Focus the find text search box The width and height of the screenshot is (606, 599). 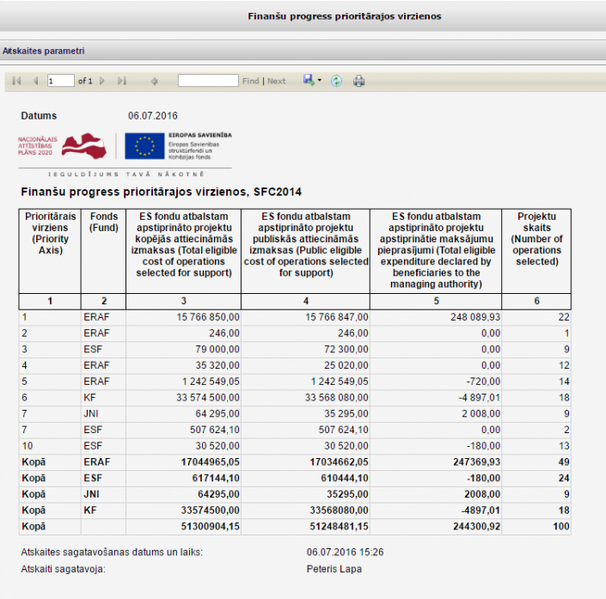207,81
